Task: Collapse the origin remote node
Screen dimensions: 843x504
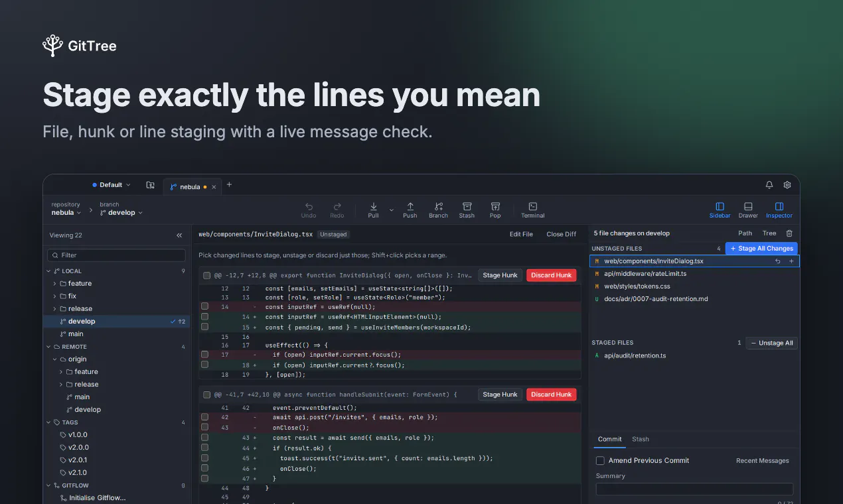Action: click(54, 359)
